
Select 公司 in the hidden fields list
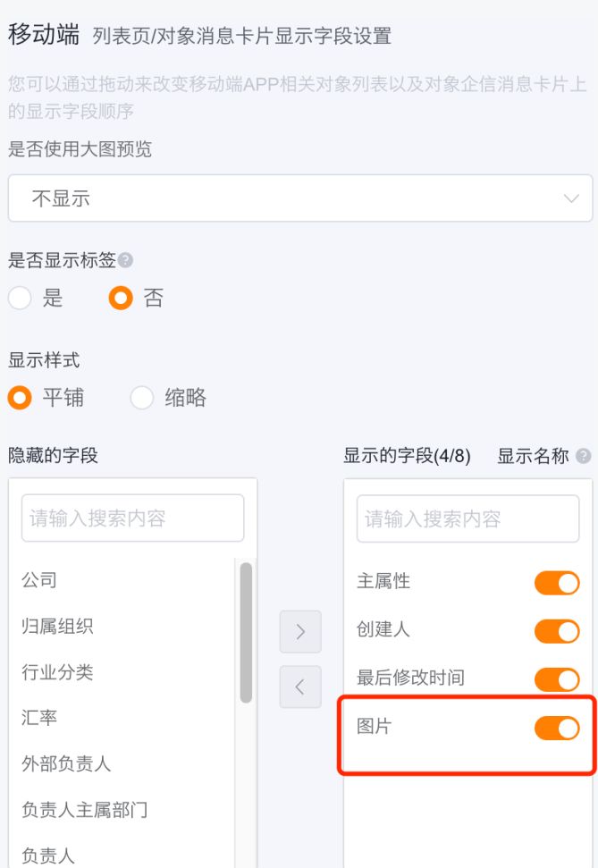coord(40,580)
